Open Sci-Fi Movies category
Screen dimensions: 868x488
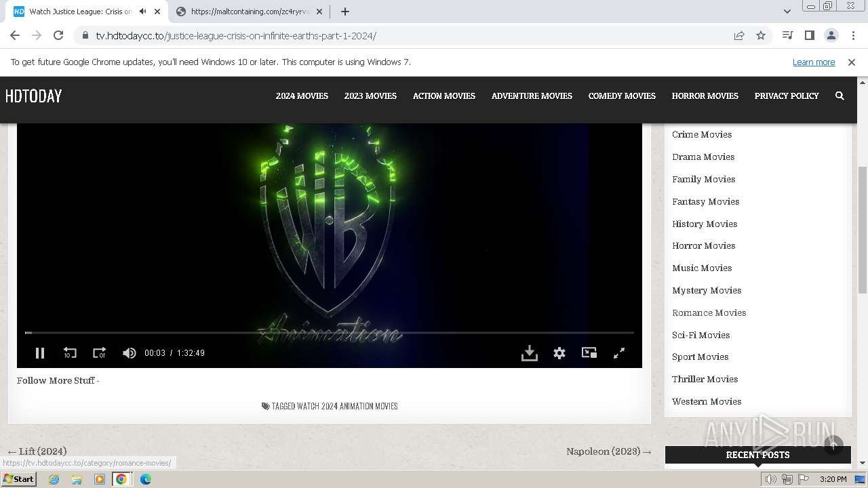(701, 335)
